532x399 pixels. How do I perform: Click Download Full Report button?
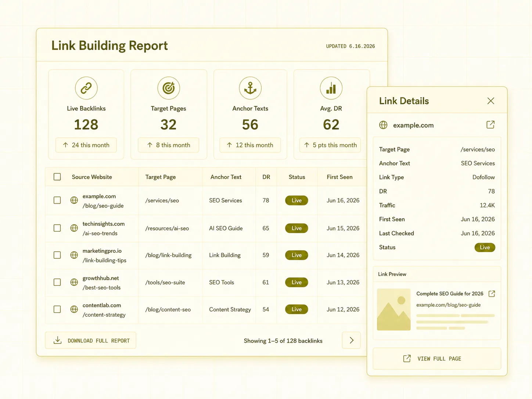(90, 340)
